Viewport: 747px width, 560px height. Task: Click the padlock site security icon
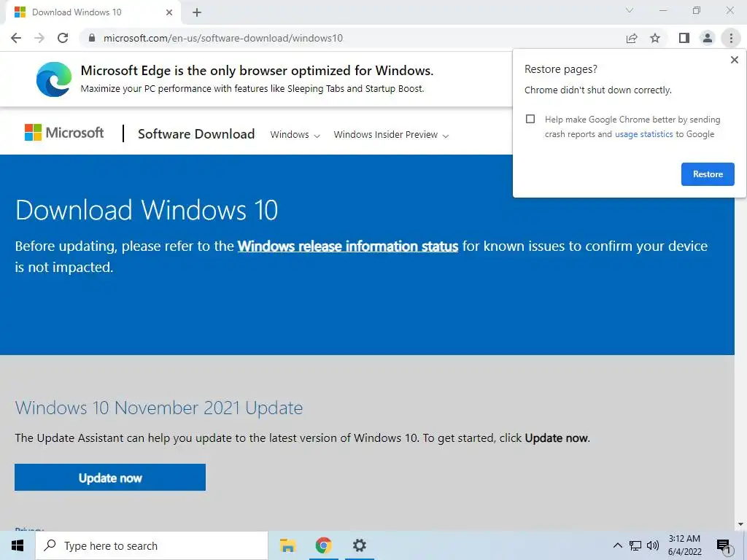tap(92, 38)
